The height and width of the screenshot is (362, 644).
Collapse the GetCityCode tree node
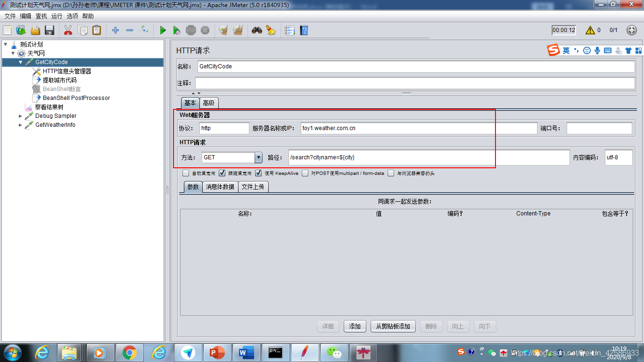[x=21, y=62]
